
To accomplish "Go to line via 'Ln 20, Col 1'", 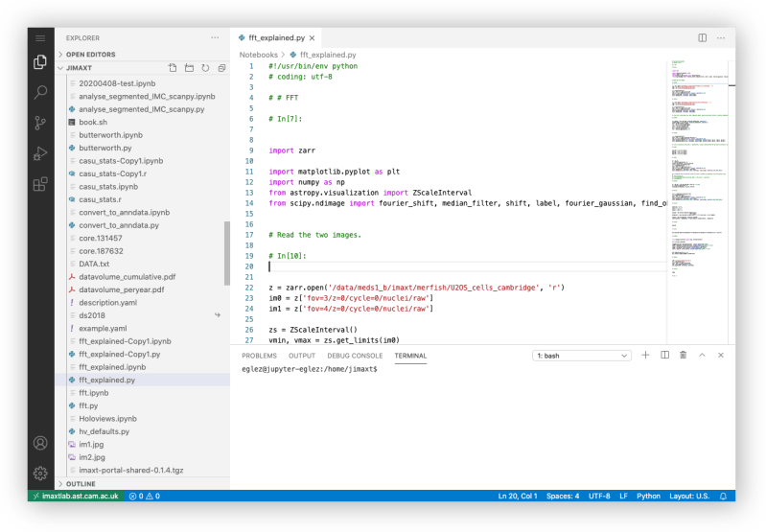I will point(518,496).
